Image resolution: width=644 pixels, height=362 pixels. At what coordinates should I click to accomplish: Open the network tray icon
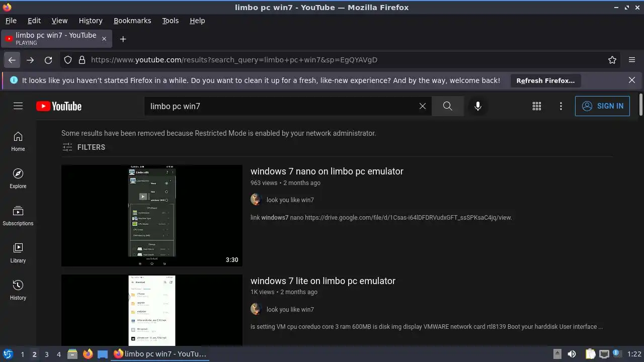pyautogui.click(x=604, y=354)
